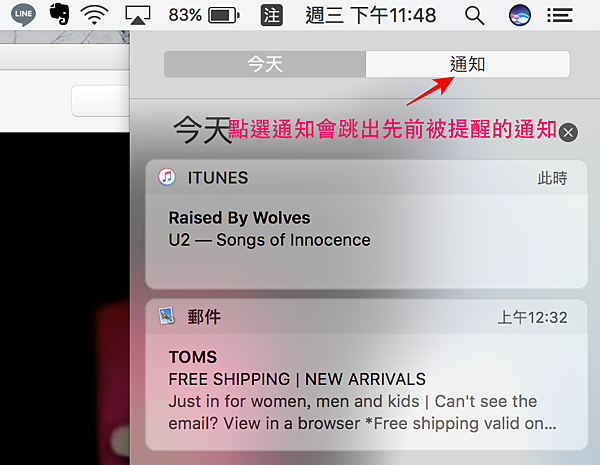Switch to the 今天 tab
The width and height of the screenshot is (600, 465).
265,64
